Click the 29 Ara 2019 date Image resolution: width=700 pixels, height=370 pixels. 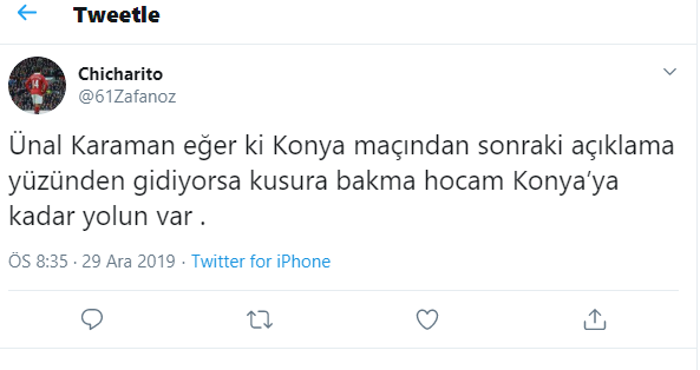pyautogui.click(x=129, y=261)
